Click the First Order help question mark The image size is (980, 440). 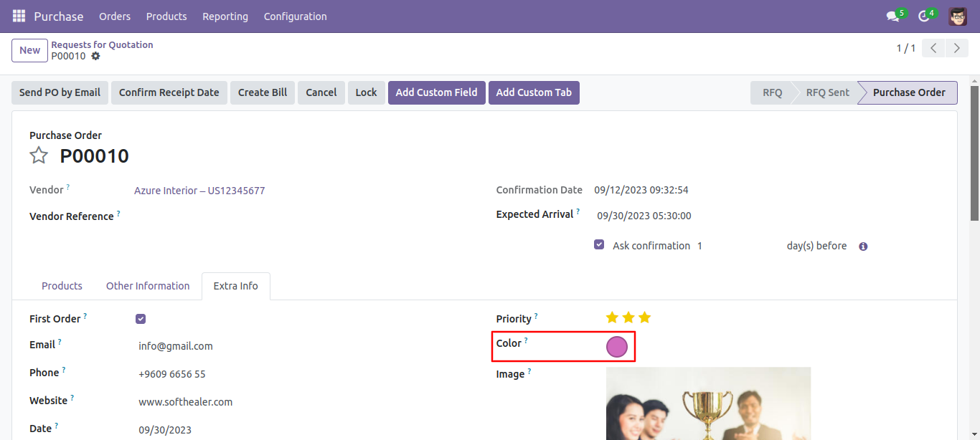click(85, 315)
